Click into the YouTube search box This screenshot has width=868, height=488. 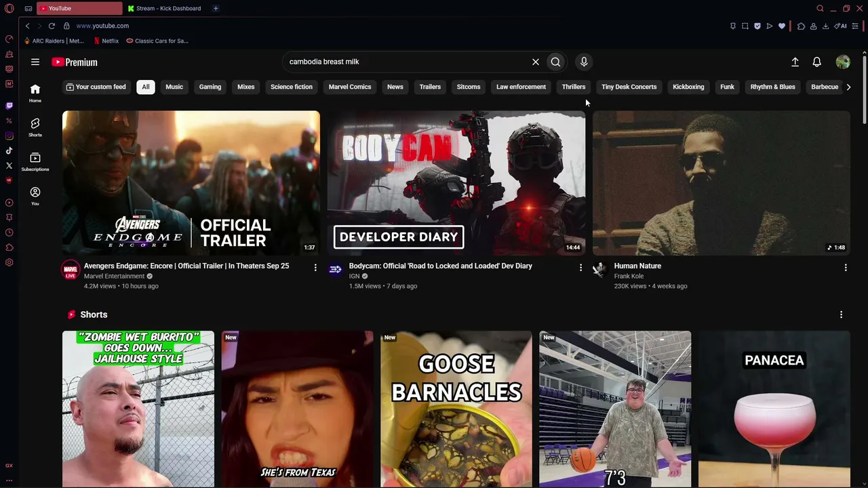coord(407,62)
